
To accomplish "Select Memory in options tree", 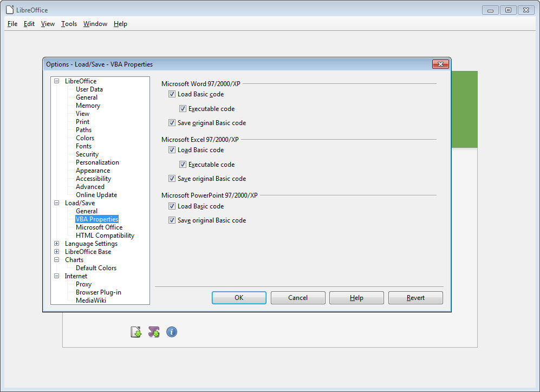I will click(x=88, y=106).
